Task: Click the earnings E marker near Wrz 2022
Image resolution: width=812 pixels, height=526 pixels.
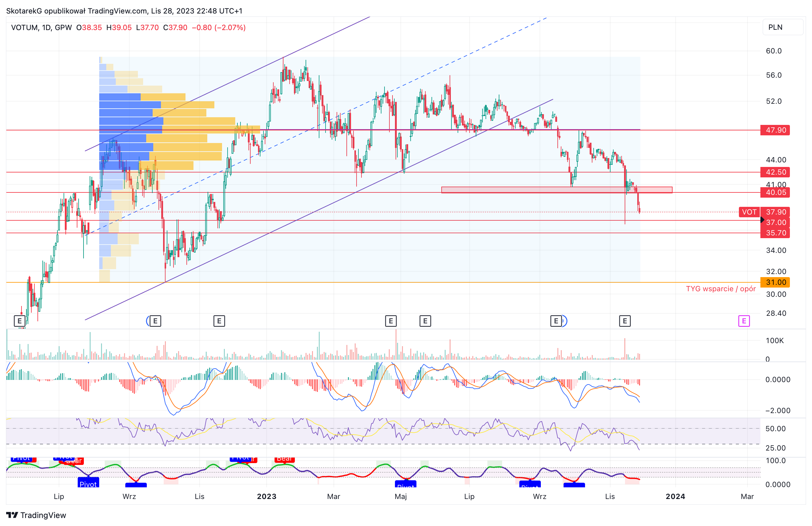Action: point(155,321)
